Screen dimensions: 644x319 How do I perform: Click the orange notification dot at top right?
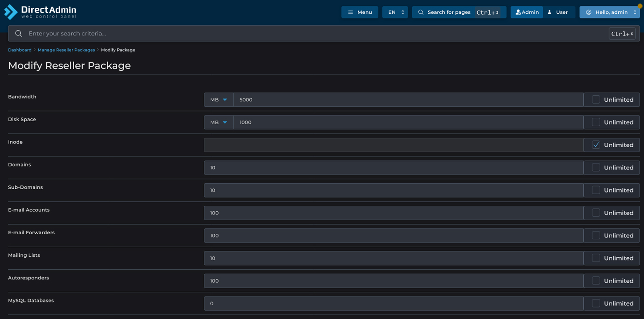(x=639, y=6)
